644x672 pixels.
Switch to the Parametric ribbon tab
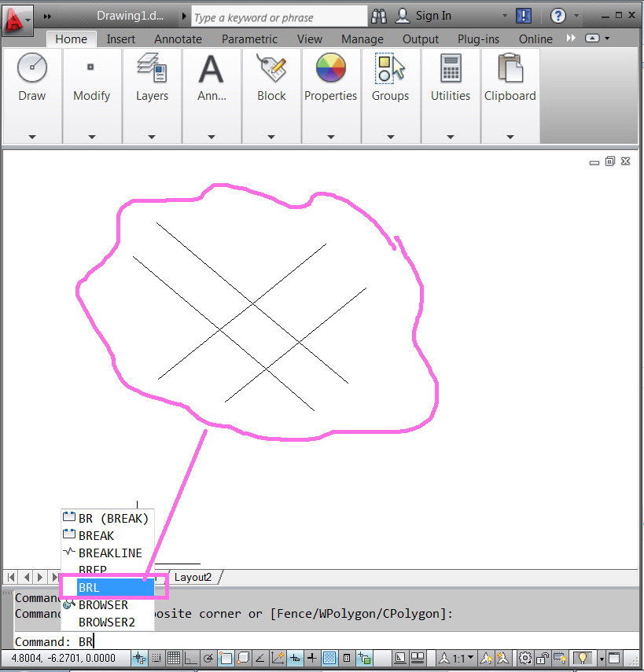pos(249,39)
